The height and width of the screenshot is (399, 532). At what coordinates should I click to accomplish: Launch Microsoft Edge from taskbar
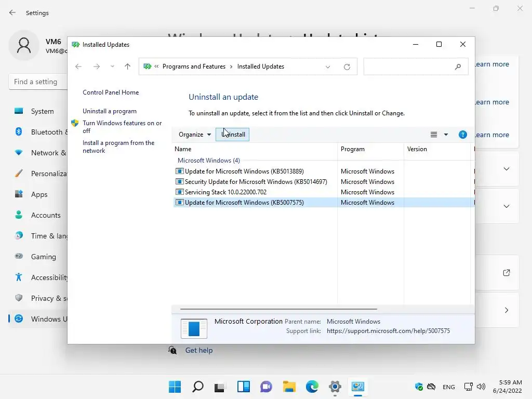tap(312, 387)
